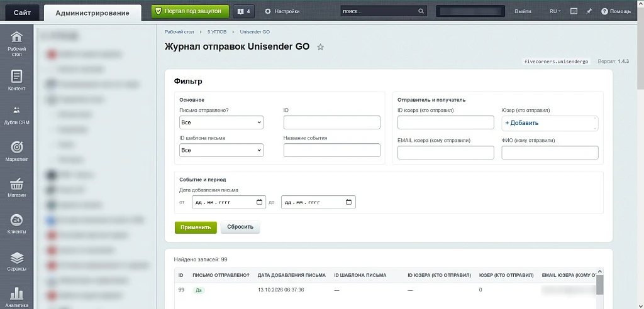Switch to Администрирование tab

click(92, 13)
